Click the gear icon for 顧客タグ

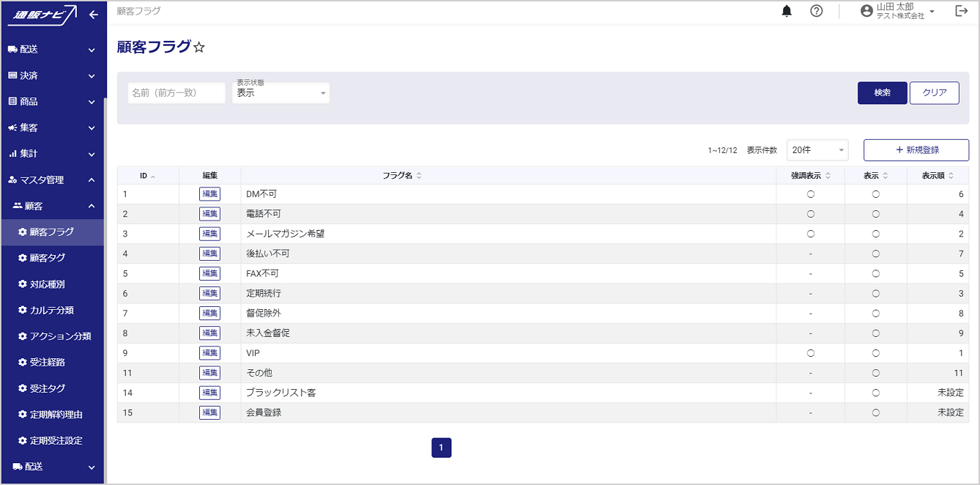tap(22, 258)
